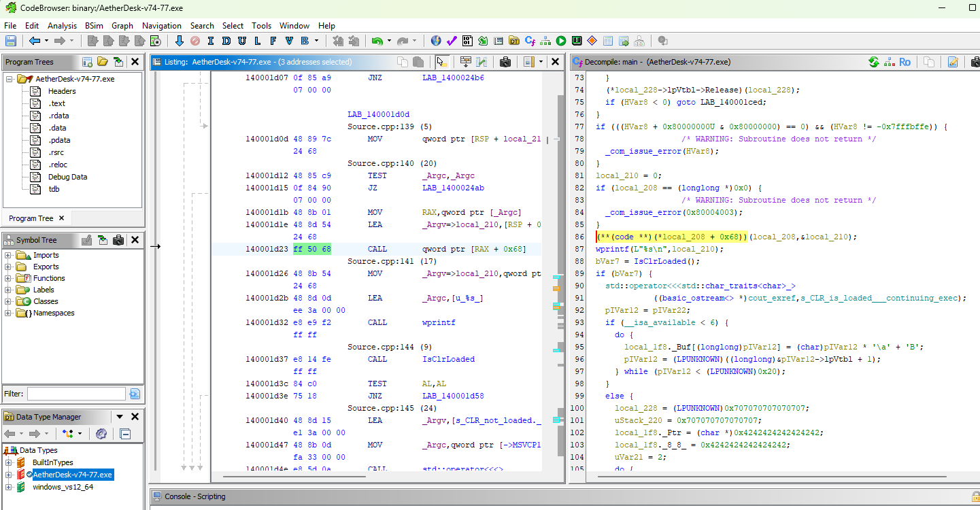This screenshot has height=510, width=980.
Task: Click inside the Filter input field
Action: (x=75, y=393)
